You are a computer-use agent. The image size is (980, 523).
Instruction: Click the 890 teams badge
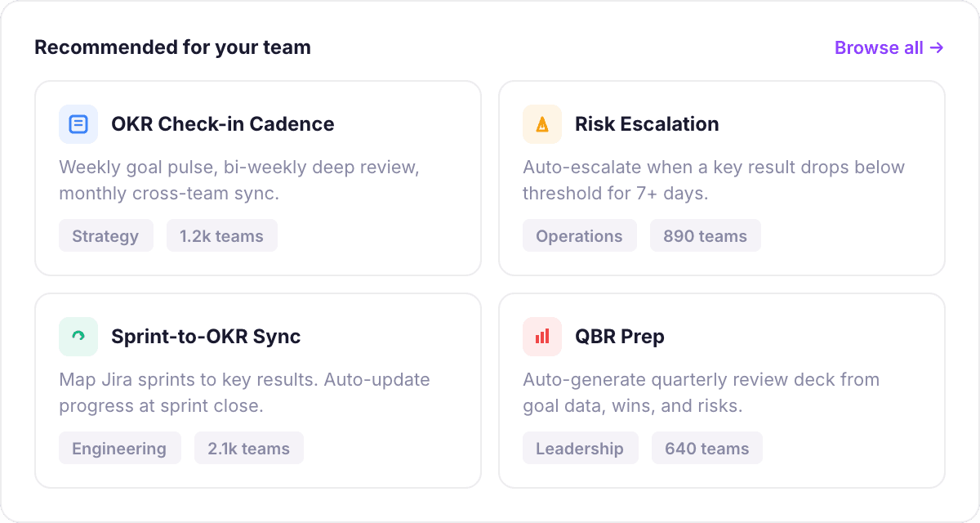point(705,236)
